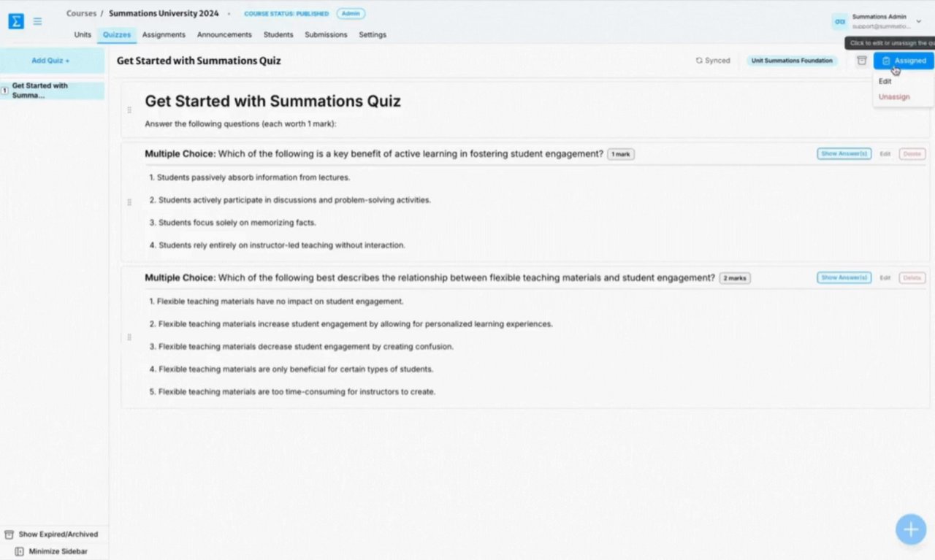Screen dimensions: 935x560
Task: Select Get Started with Summa... quiz item
Action: coord(53,91)
